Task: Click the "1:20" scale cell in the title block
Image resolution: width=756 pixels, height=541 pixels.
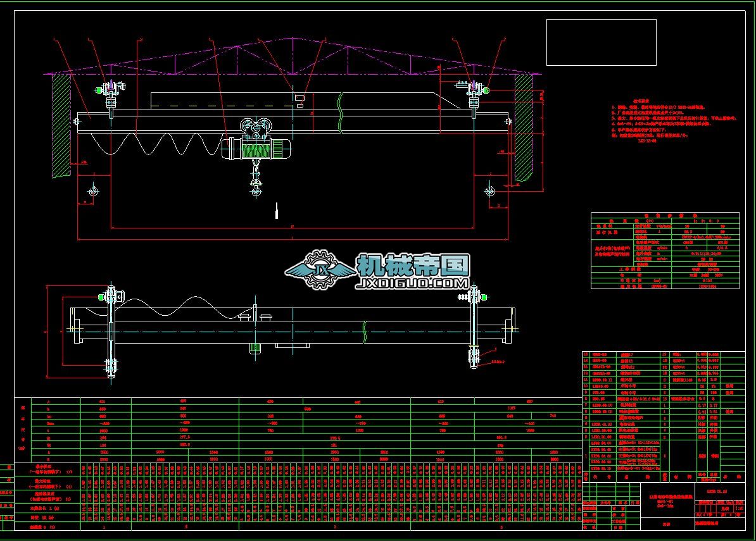Action: point(739,508)
